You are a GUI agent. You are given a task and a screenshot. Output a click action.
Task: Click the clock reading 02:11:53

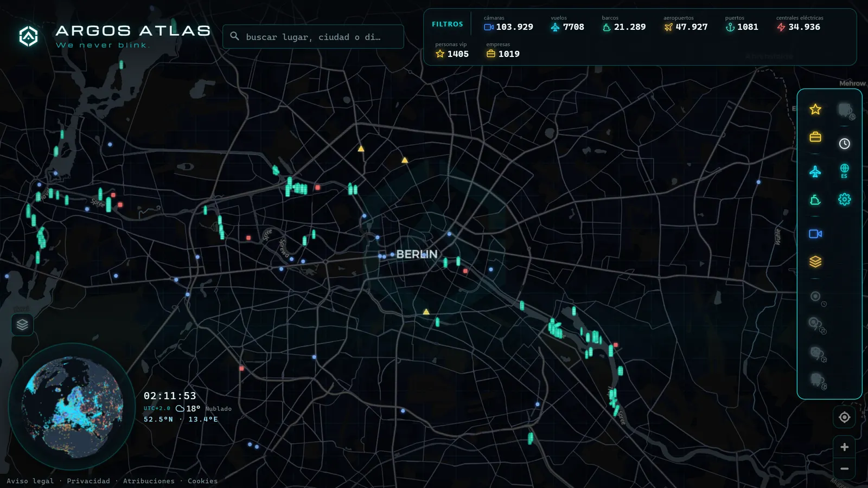[x=170, y=396]
